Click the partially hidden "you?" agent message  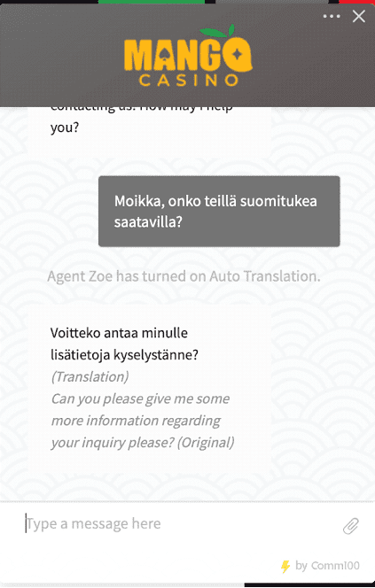[65, 128]
